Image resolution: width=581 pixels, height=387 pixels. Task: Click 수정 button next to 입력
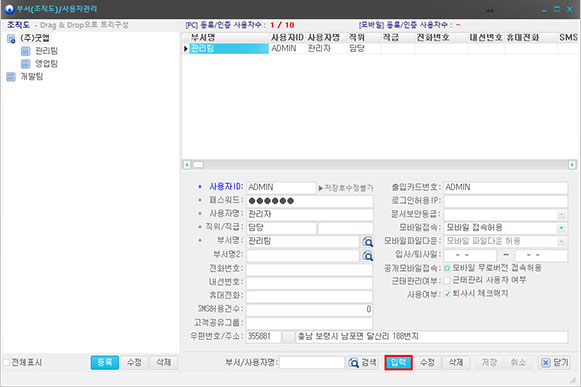pyautogui.click(x=427, y=363)
